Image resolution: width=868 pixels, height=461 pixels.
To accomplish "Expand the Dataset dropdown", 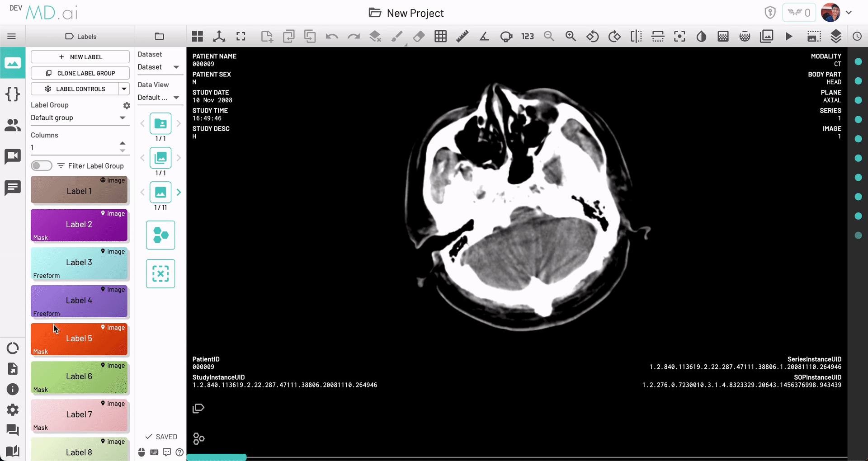I will point(158,67).
